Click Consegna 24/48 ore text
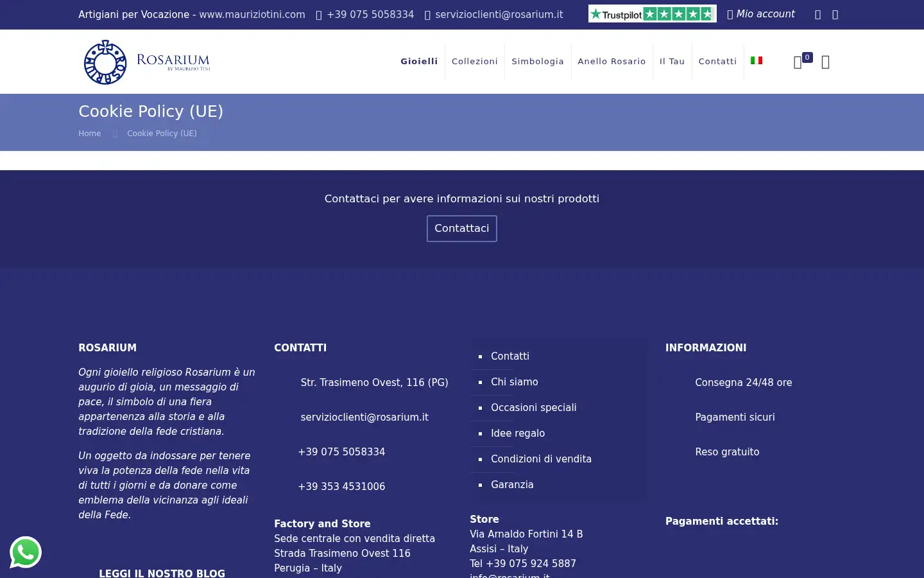This screenshot has height=578, width=924. [x=744, y=383]
